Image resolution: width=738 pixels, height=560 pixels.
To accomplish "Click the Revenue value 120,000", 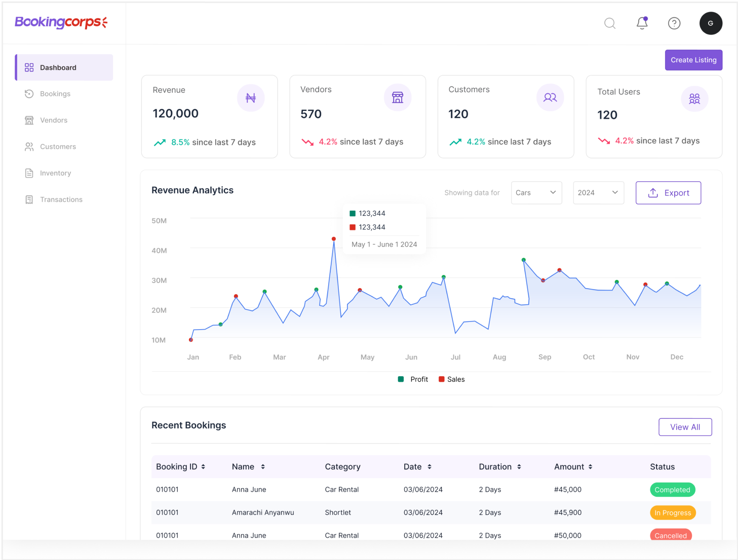I will (x=176, y=113).
